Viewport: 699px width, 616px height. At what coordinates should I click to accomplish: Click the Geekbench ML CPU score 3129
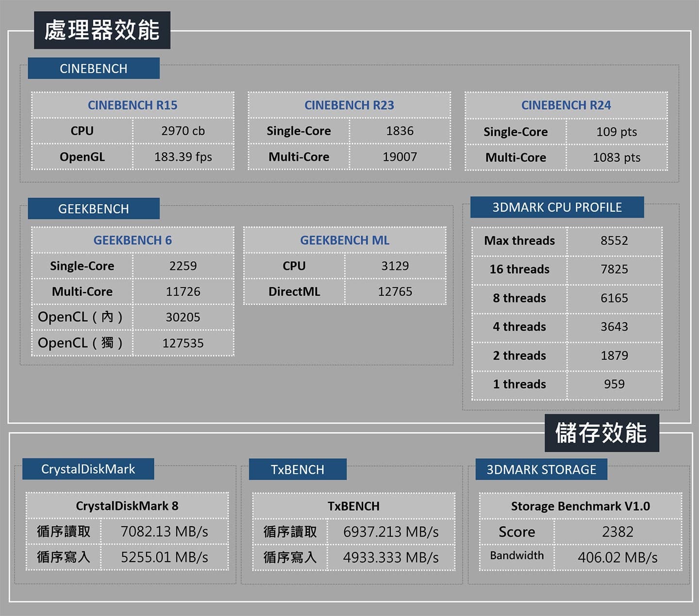[395, 266]
